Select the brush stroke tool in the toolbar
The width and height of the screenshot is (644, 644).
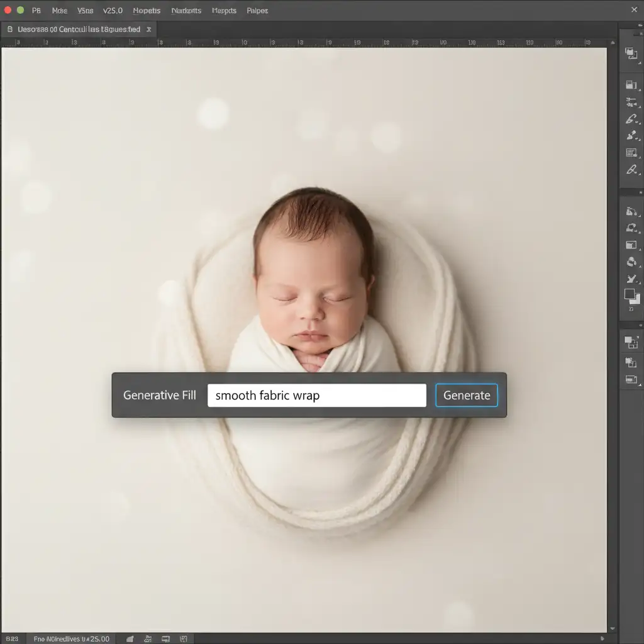pyautogui.click(x=631, y=119)
